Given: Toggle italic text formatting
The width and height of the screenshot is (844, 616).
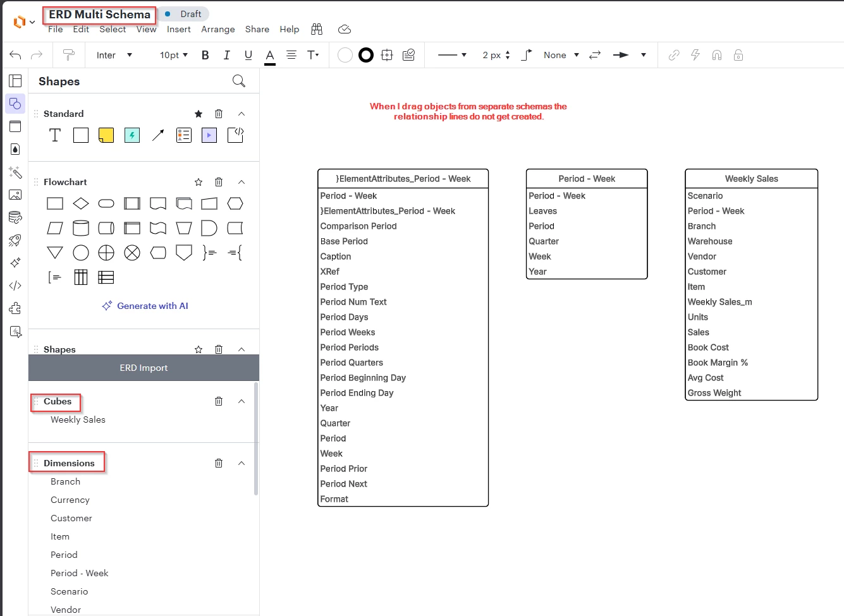Looking at the screenshot, I should coord(227,55).
